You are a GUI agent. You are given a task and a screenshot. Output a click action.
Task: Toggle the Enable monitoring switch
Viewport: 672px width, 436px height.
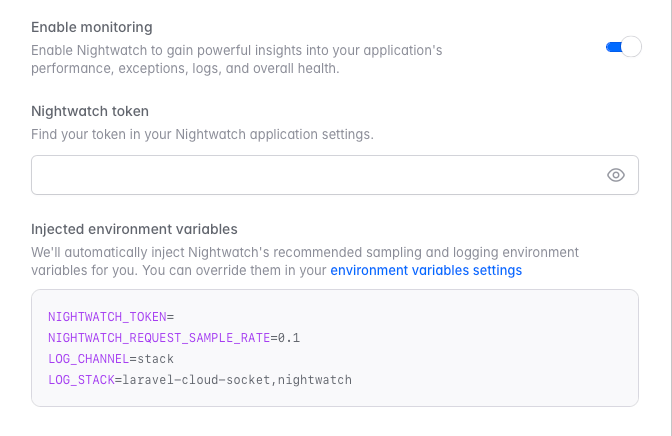(x=623, y=47)
